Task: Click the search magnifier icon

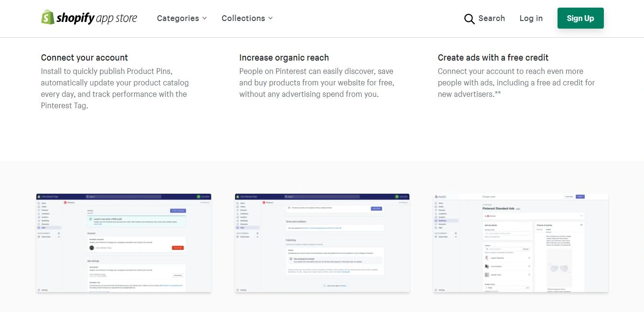Action: click(469, 19)
